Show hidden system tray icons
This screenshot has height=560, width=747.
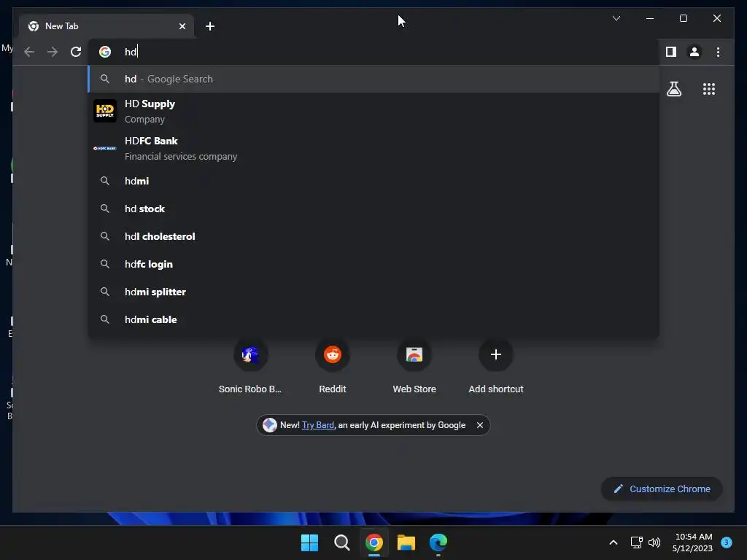(614, 542)
